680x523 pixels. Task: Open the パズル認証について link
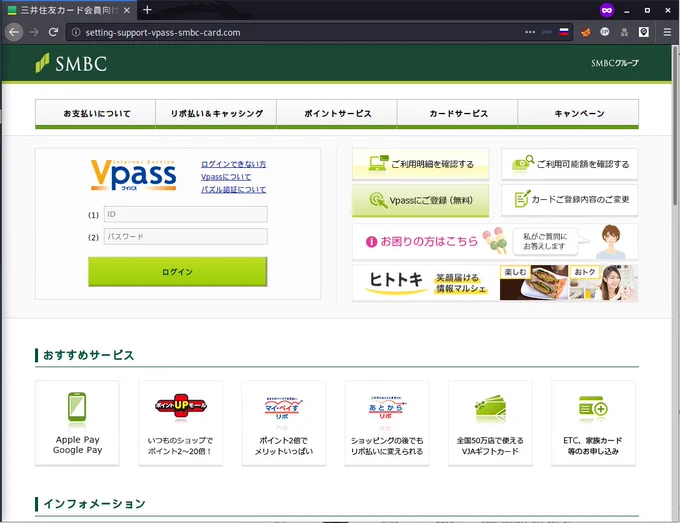click(x=233, y=190)
